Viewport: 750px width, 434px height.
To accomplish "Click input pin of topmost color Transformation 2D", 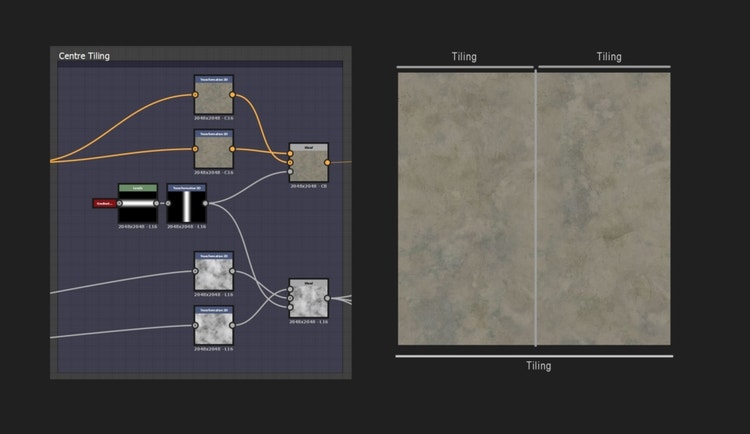I will click(x=195, y=95).
